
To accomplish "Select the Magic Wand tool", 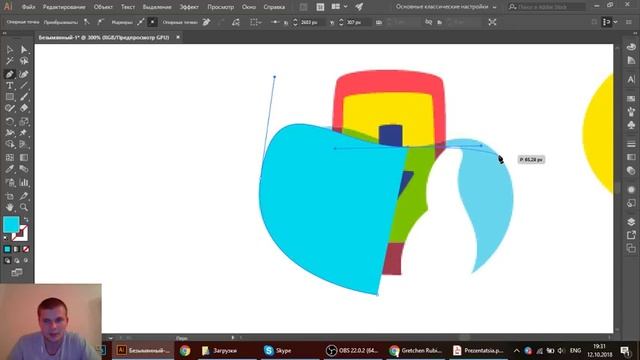I will [10, 61].
